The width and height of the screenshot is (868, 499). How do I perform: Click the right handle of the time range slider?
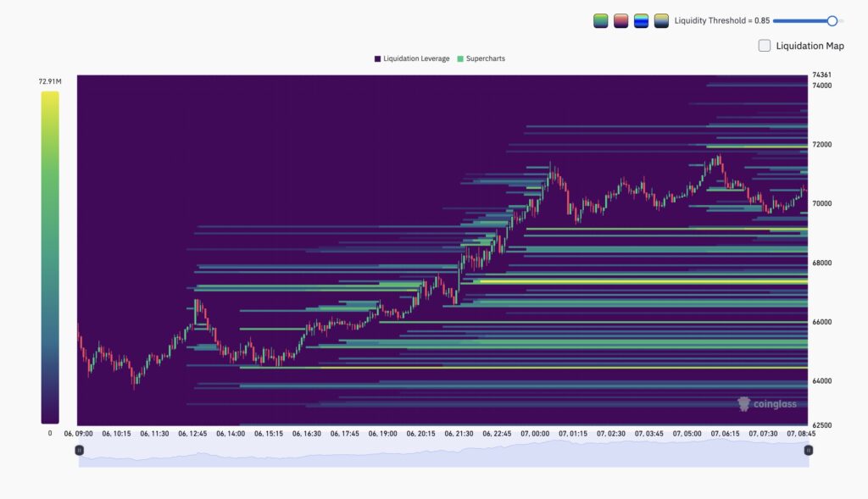tap(808, 451)
